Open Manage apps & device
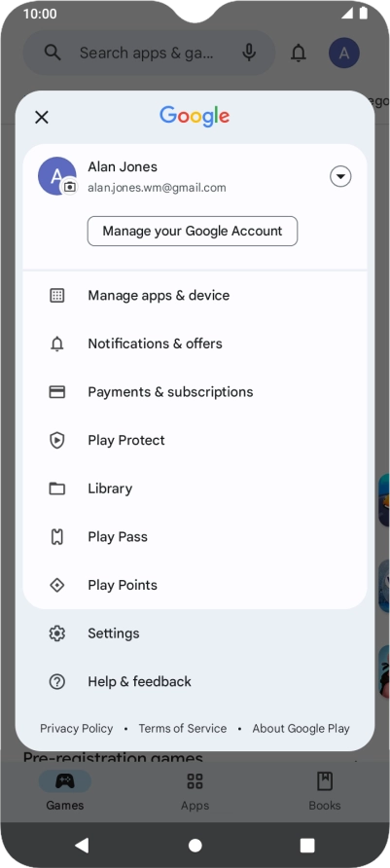The image size is (390, 868). (195, 295)
